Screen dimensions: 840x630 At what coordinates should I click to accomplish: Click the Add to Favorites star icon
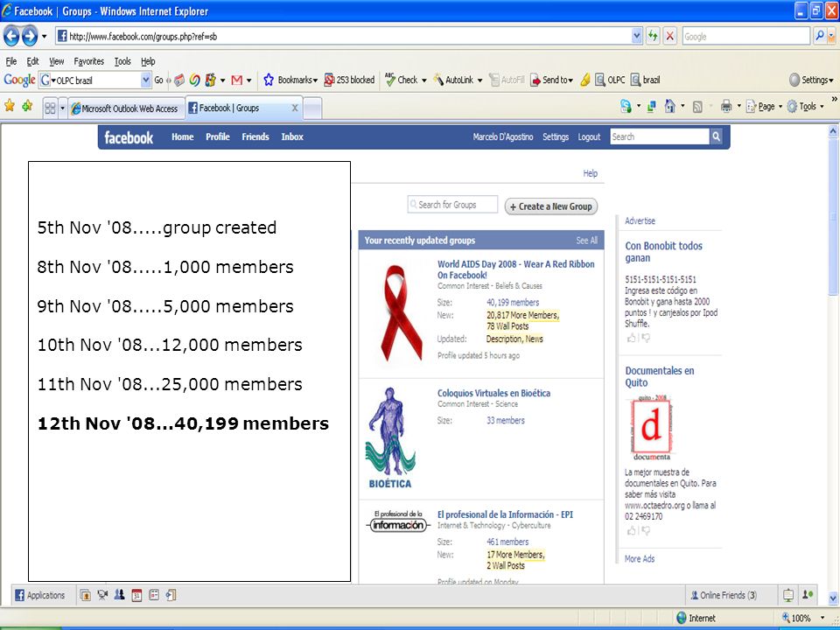coord(27,106)
